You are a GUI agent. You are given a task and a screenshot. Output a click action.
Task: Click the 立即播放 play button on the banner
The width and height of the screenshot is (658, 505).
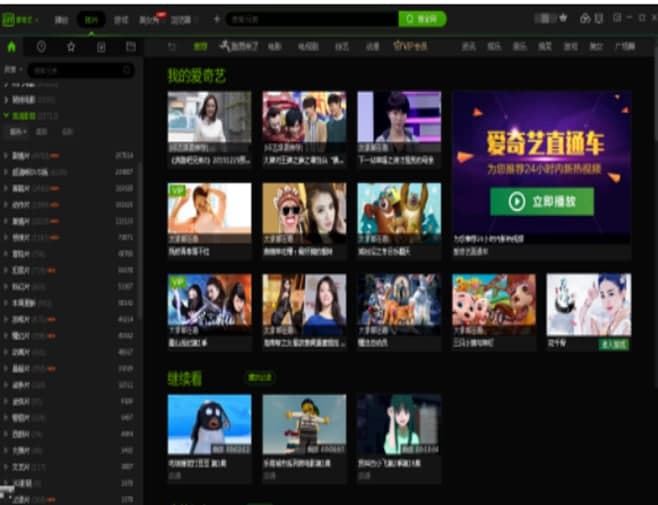coord(542,202)
